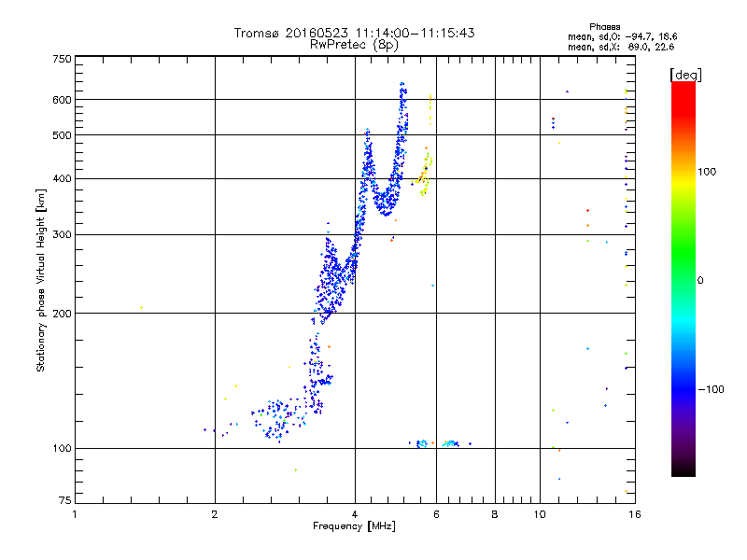Click the x-axis '1' tick label
Viewport: 747px width, 560px height.
click(75, 514)
